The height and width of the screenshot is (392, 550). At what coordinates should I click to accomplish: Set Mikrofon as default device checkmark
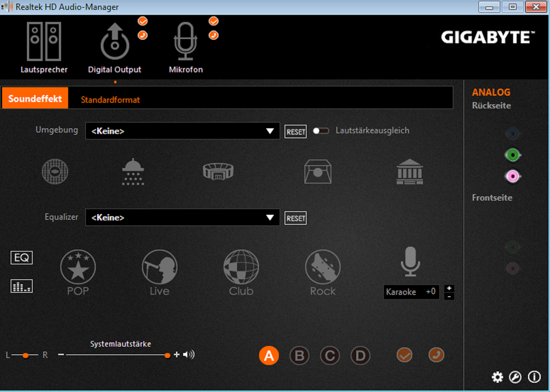(x=214, y=21)
